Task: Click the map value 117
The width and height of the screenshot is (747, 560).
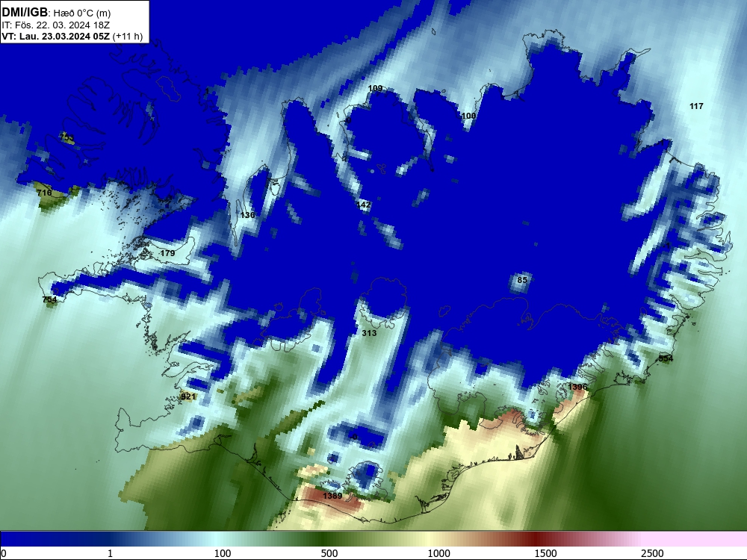Action: [x=696, y=106]
